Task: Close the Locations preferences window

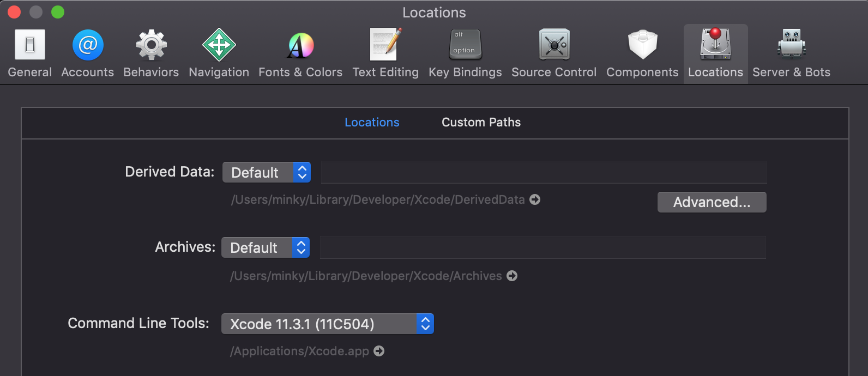Action: tap(14, 12)
